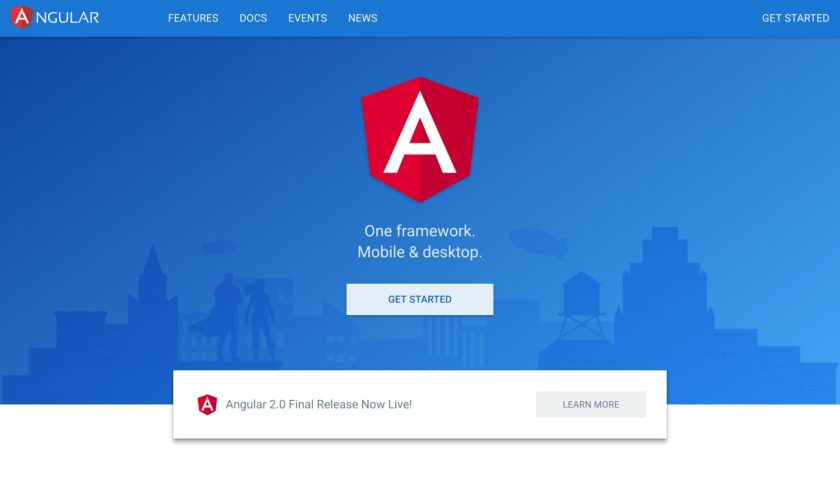Click the Angular logo in the navbar
Image resolution: width=840 pixels, height=500 pixels.
[55, 17]
